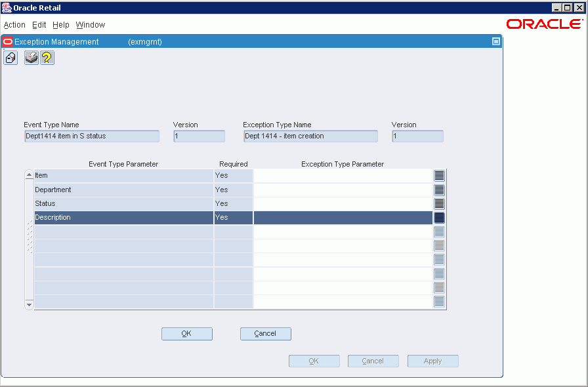The width and height of the screenshot is (588, 387).
Task: Click the greyed Cancel button beside Apply
Action: click(x=373, y=361)
